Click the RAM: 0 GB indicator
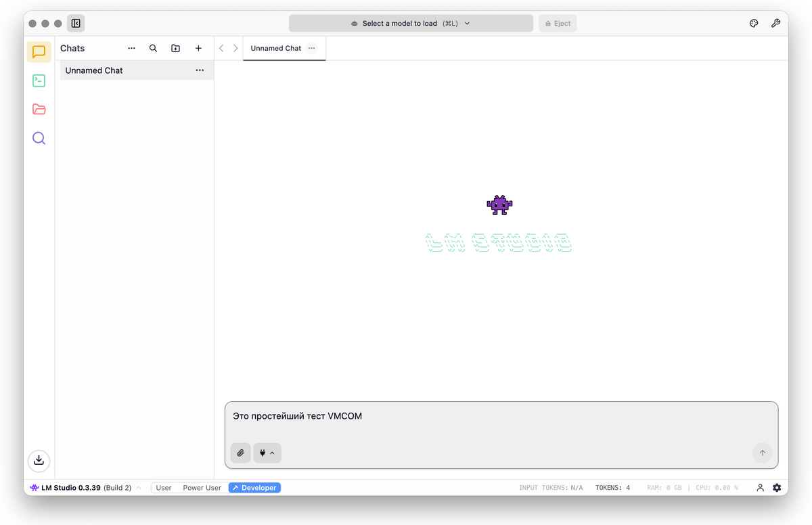 click(664, 488)
